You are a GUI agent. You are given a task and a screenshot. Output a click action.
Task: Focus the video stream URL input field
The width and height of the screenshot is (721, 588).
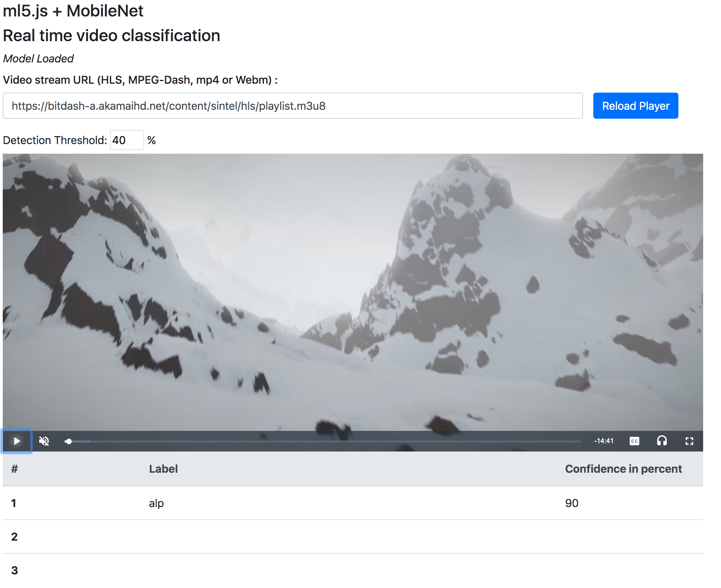pyautogui.click(x=293, y=106)
